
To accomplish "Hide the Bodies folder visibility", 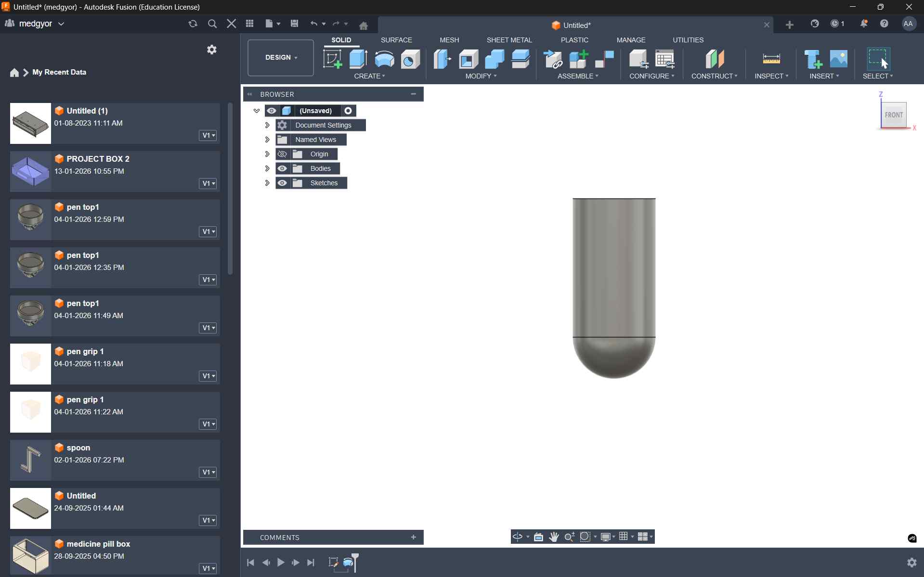I will [283, 168].
